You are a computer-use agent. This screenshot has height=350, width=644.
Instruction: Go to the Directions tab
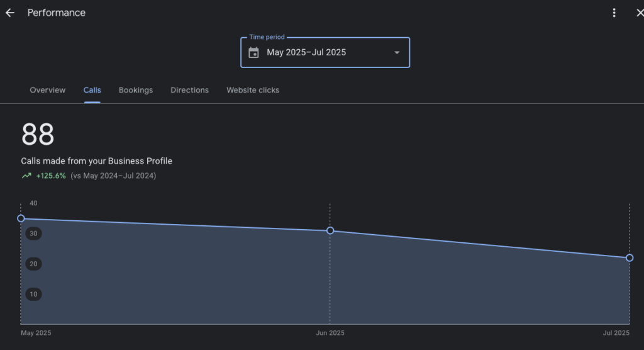[189, 90]
